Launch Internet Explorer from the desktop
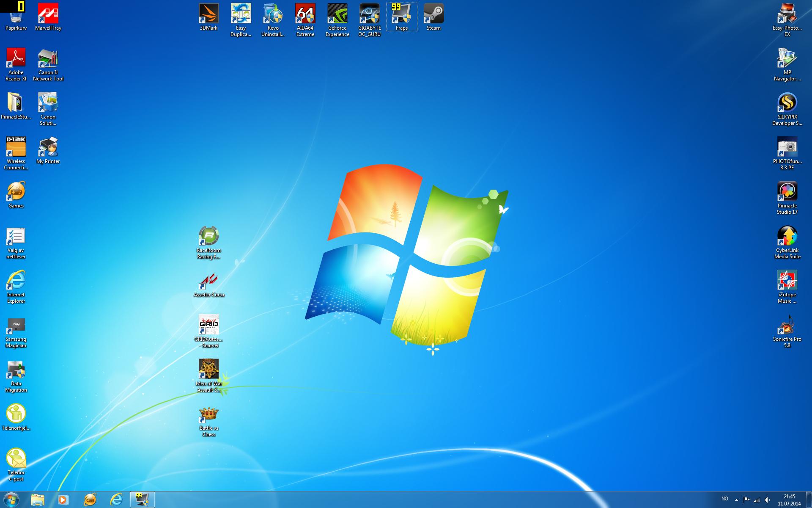Viewport: 812px width, 508px height. 16,286
